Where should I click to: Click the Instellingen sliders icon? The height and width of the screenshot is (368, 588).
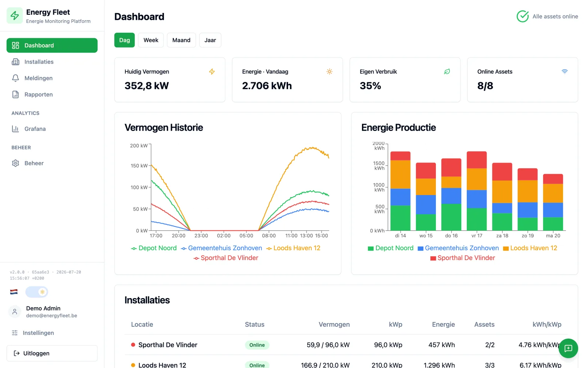tap(15, 333)
